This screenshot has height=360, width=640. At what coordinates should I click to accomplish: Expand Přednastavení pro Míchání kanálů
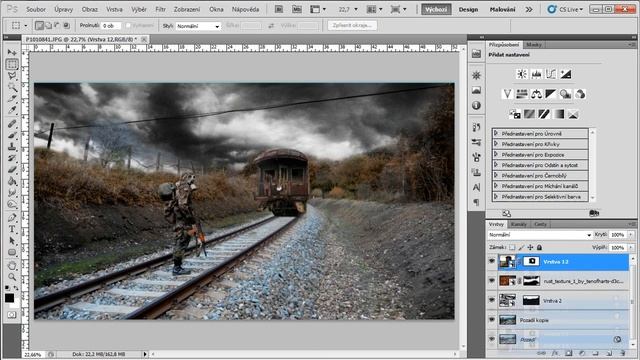coord(496,186)
